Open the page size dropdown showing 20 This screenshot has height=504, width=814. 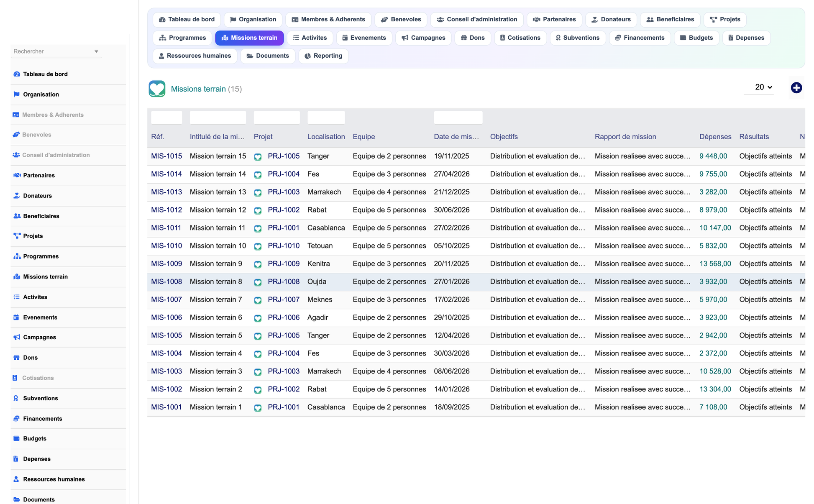pyautogui.click(x=763, y=87)
